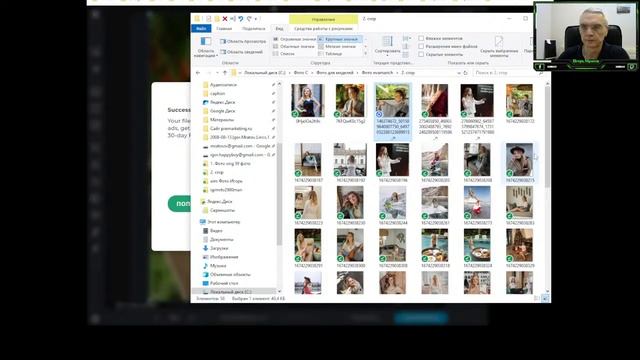The height and width of the screenshot is (360, 640).
Task: Click the Rename icon in quick access toolbar
Action: coord(233,19)
